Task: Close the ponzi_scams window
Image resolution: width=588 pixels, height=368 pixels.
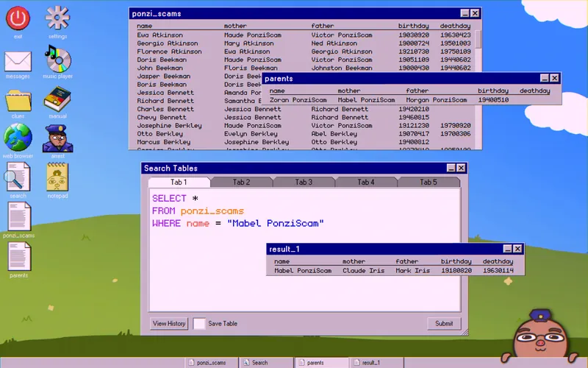Action: tap(475, 13)
